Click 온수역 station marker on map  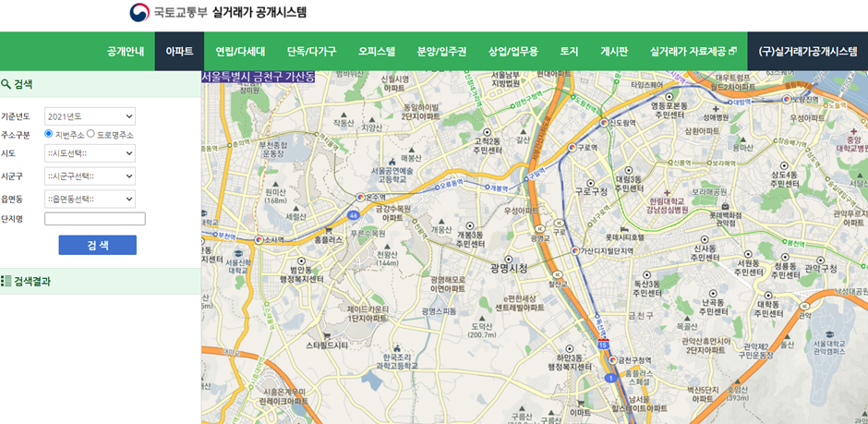[x=360, y=197]
